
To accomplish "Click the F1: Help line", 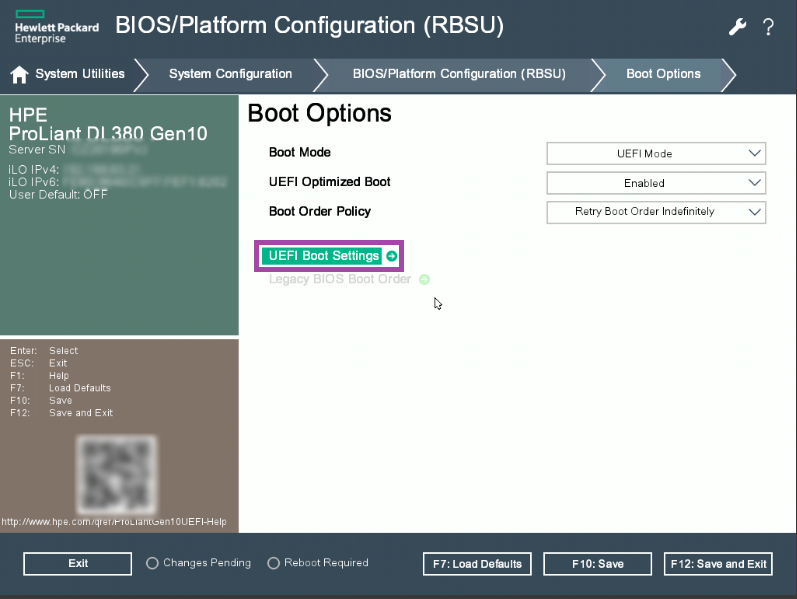I will tap(40, 376).
